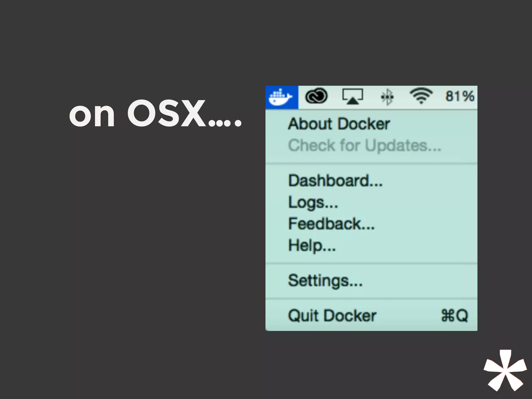532x399 pixels.
Task: Click the Docker whale menu bar icon
Action: pyautogui.click(x=282, y=97)
